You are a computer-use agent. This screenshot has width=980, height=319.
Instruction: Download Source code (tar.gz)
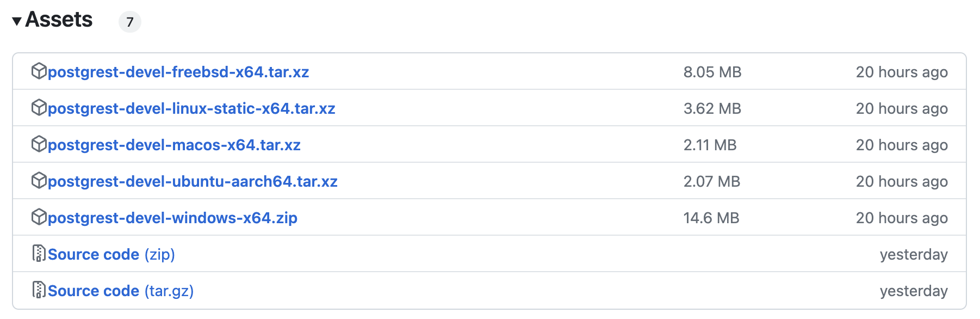[121, 291]
